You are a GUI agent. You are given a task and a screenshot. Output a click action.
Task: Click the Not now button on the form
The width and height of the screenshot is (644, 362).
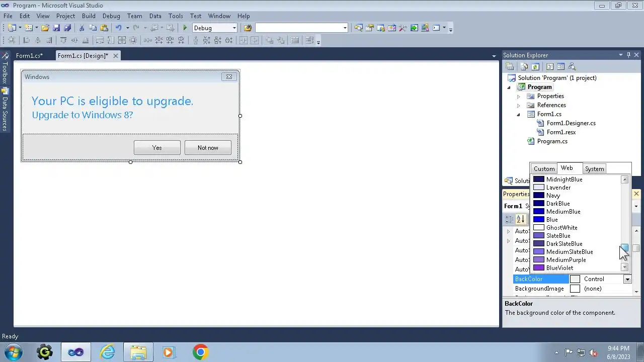pos(208,148)
